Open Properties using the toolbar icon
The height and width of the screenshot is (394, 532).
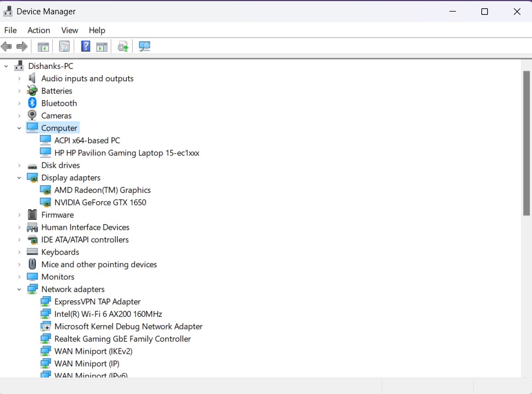(x=64, y=46)
